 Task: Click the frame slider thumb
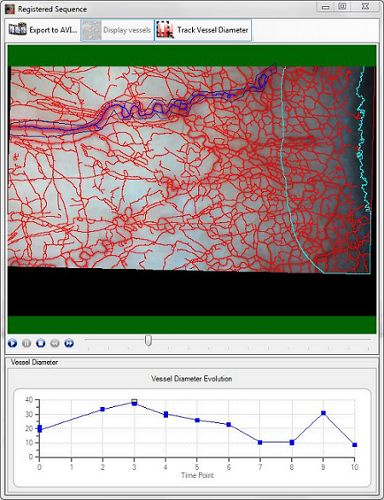[148, 340]
